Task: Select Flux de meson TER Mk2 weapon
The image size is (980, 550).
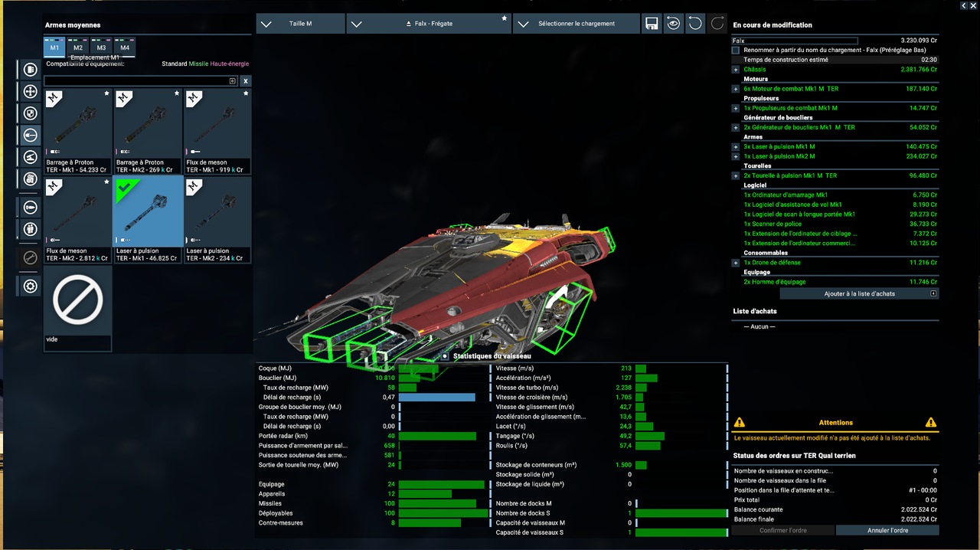Action: (78, 220)
